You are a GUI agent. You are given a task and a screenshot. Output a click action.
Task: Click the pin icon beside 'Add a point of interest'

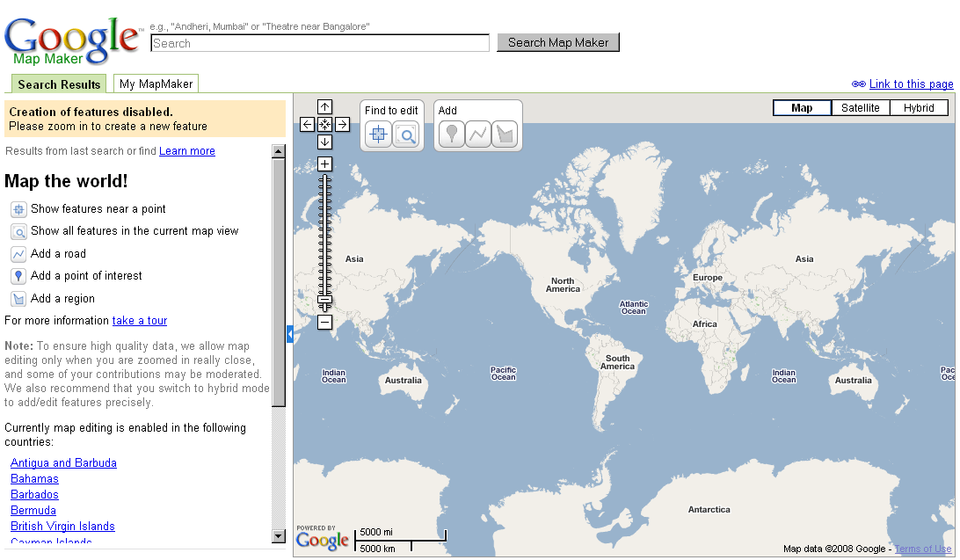pos(19,276)
